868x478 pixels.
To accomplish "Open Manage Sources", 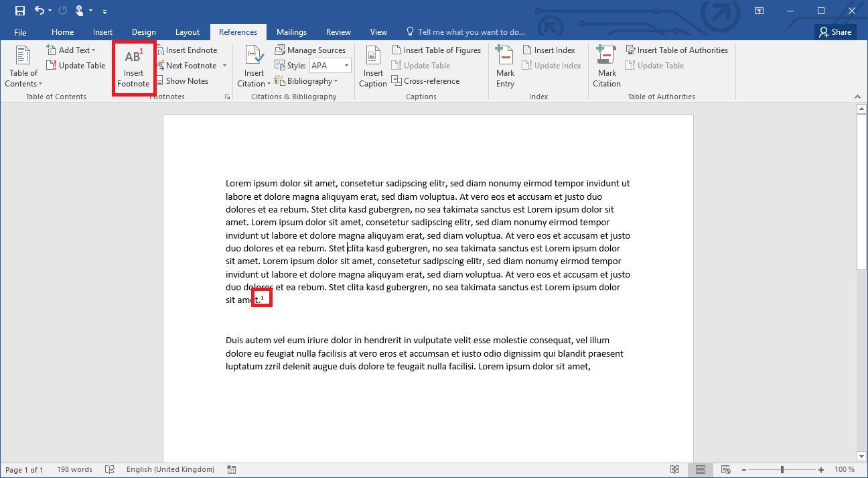I will 311,50.
